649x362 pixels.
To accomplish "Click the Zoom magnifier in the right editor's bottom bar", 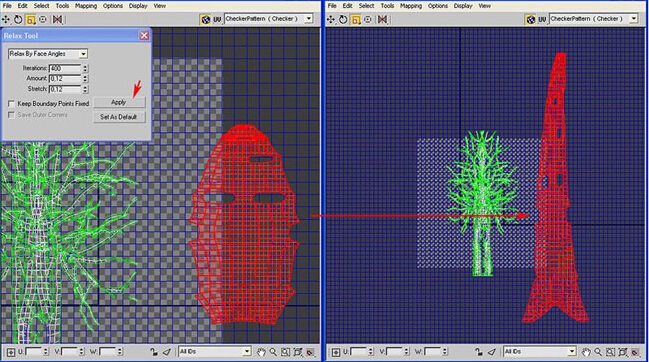I will pos(598,352).
